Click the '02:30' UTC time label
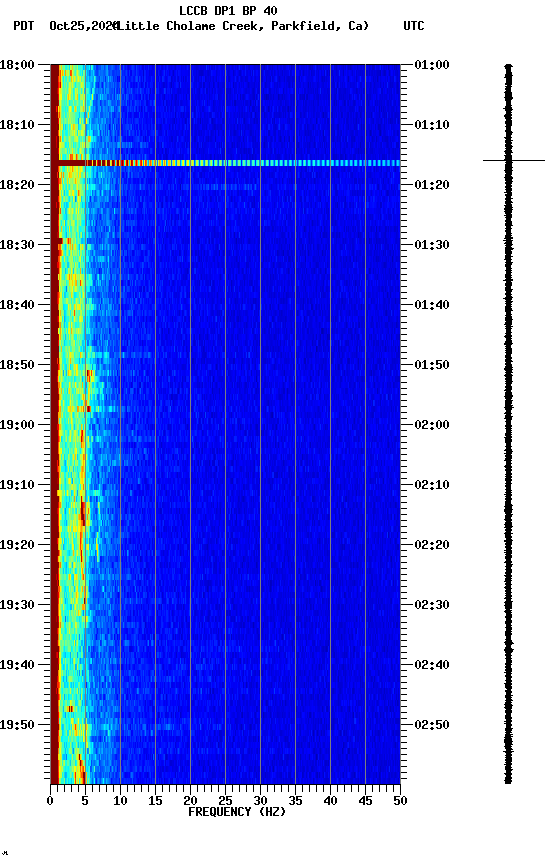Screen dimensions: 552x864 432,606
